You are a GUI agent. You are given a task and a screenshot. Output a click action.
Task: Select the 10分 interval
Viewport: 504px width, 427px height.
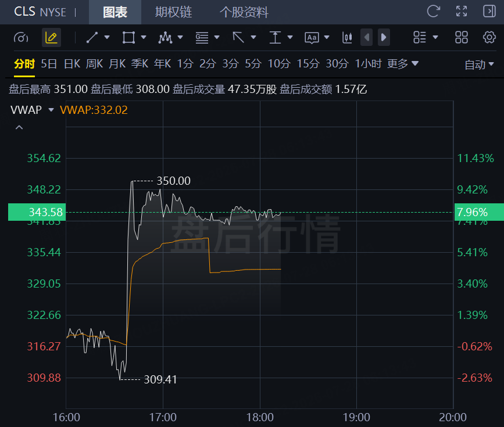[279, 64]
